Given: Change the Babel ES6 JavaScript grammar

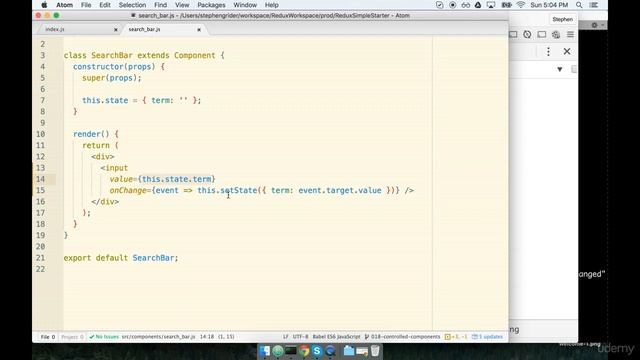Looking at the screenshot, I should [336, 337].
